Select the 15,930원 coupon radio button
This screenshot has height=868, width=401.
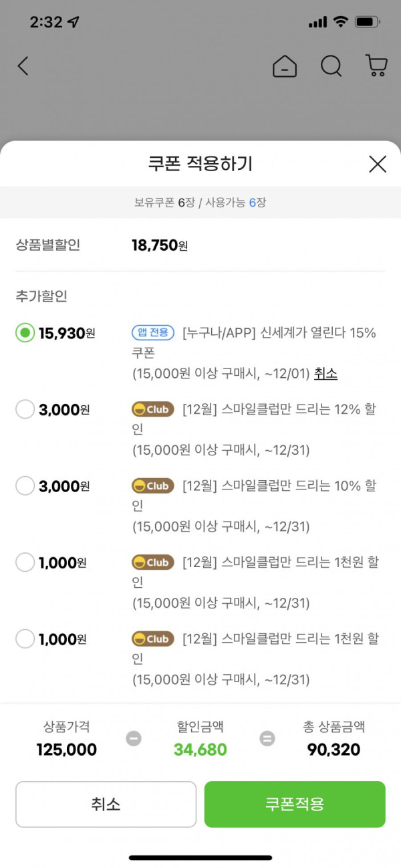pyautogui.click(x=25, y=333)
